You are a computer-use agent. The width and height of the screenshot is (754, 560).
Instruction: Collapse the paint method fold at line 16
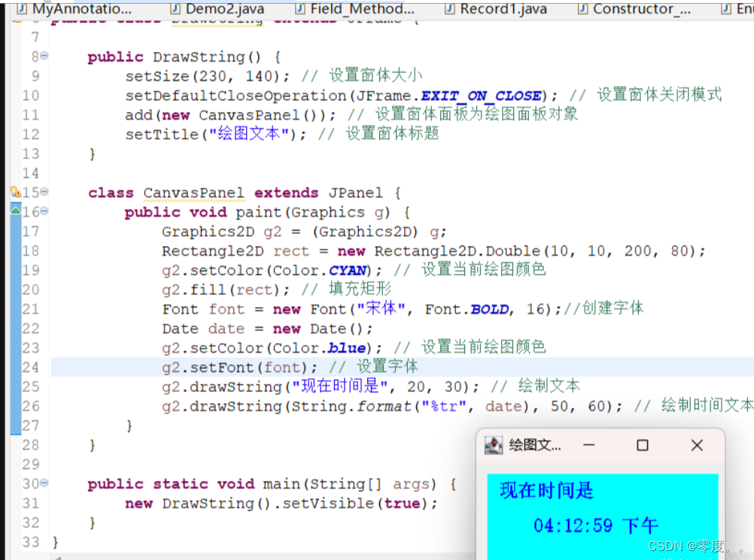point(43,212)
